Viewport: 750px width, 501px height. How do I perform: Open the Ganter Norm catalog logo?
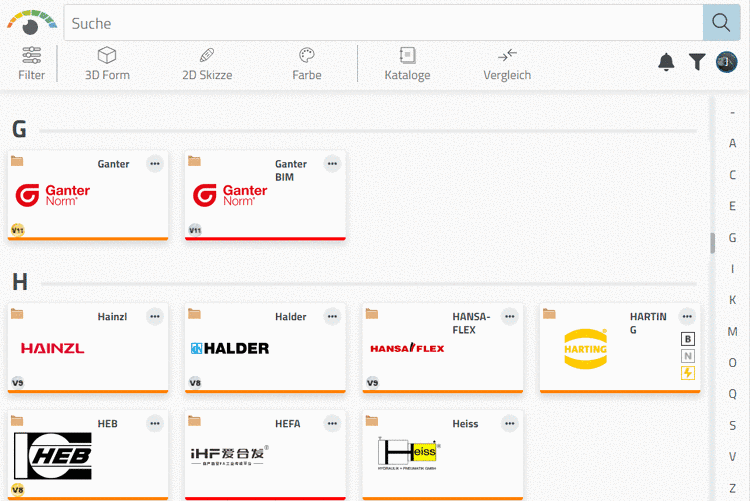coord(53,195)
